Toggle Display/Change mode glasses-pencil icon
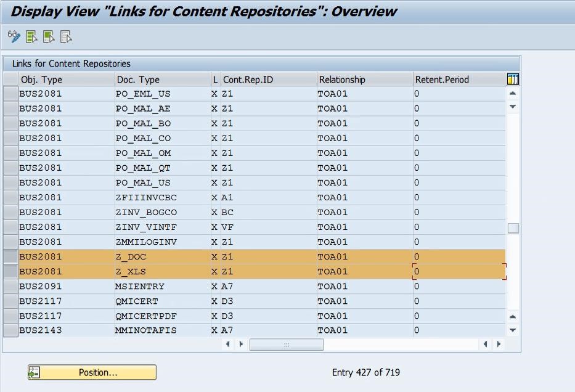The height and width of the screenshot is (392, 575). point(14,36)
